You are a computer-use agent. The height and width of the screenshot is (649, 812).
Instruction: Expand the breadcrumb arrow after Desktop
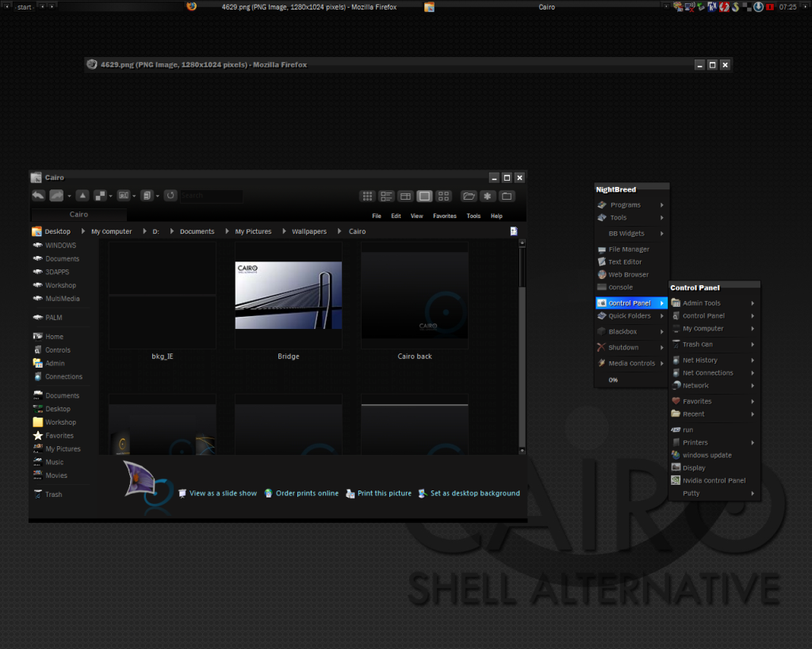pos(82,231)
